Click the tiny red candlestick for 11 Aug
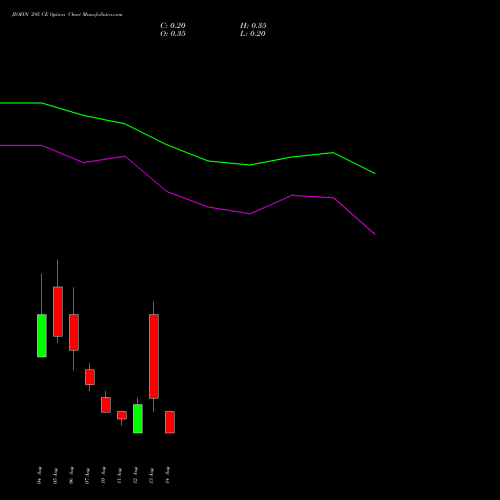The width and height of the screenshot is (500, 500). point(122,415)
